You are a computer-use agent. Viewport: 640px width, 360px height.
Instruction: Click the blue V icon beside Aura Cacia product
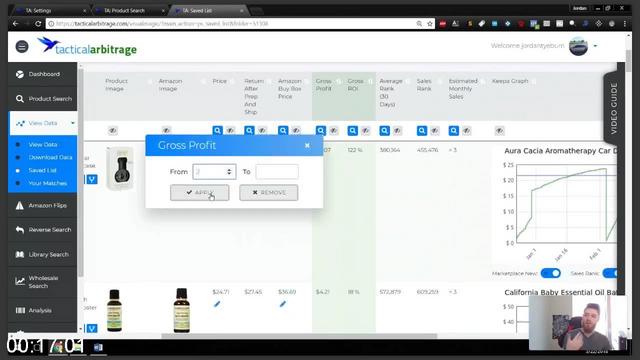92,179
